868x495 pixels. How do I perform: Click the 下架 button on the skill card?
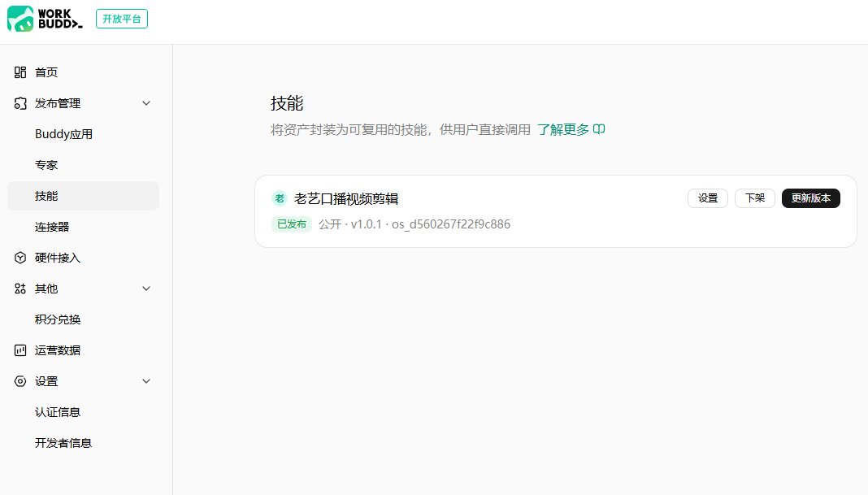pyautogui.click(x=754, y=198)
